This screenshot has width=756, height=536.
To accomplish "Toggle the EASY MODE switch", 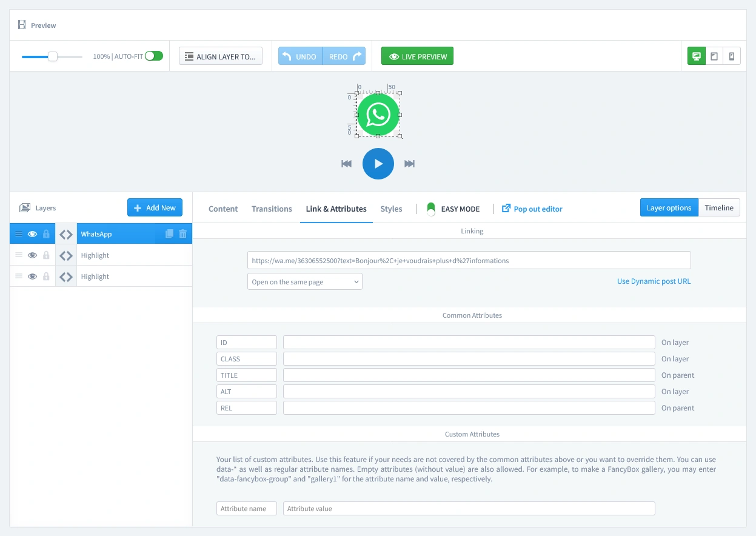I will tap(431, 209).
